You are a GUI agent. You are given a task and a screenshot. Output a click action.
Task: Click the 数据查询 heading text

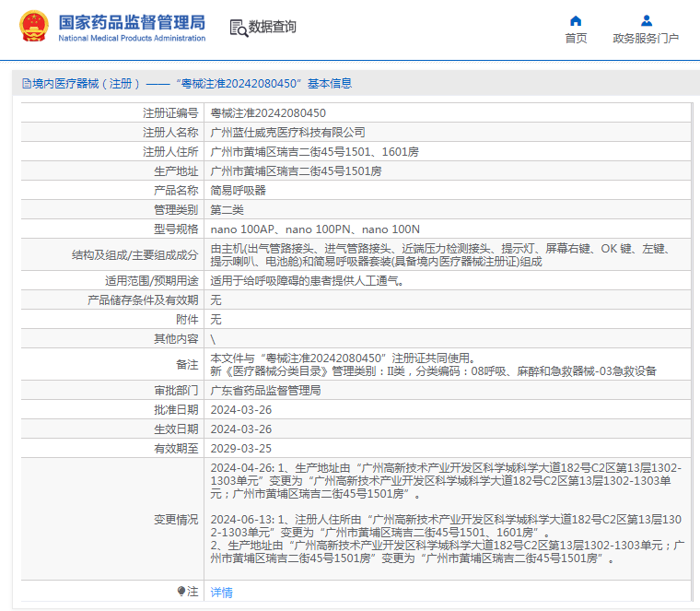[273, 27]
